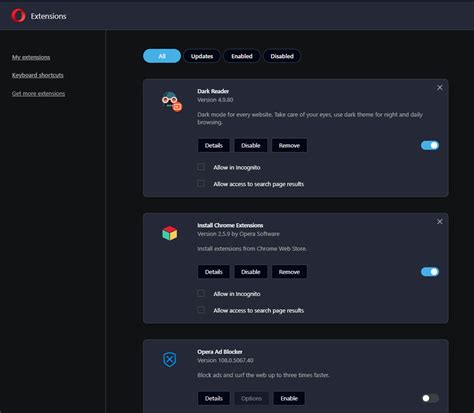Click the Opera logo icon
This screenshot has width=474, height=413.
[18, 16]
